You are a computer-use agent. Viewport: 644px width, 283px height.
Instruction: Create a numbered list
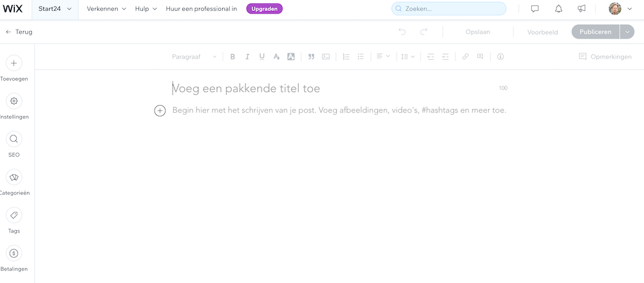[346, 57]
